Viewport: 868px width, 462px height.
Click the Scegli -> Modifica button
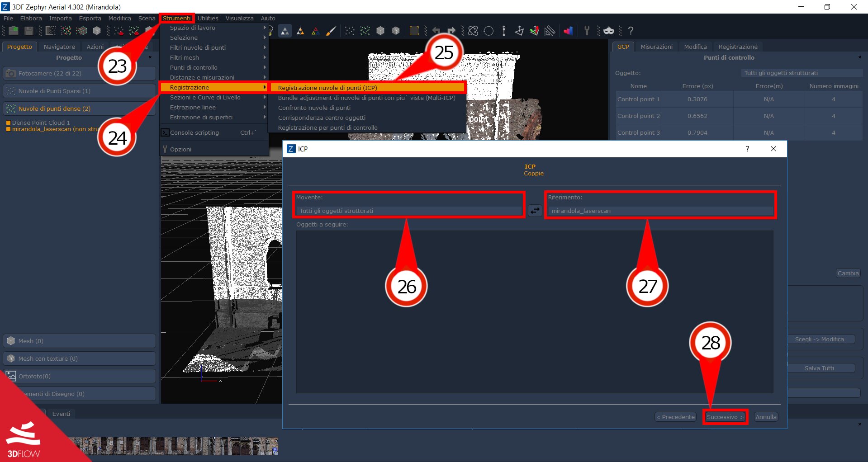(x=819, y=339)
